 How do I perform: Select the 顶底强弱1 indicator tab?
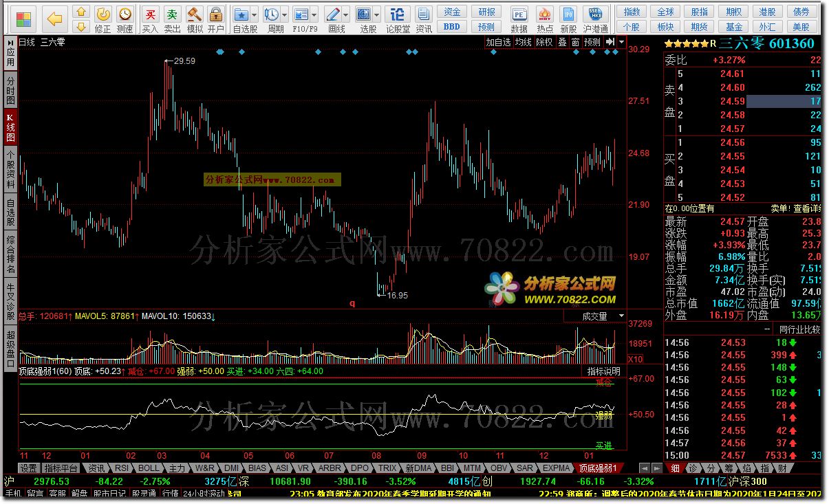tap(598, 468)
